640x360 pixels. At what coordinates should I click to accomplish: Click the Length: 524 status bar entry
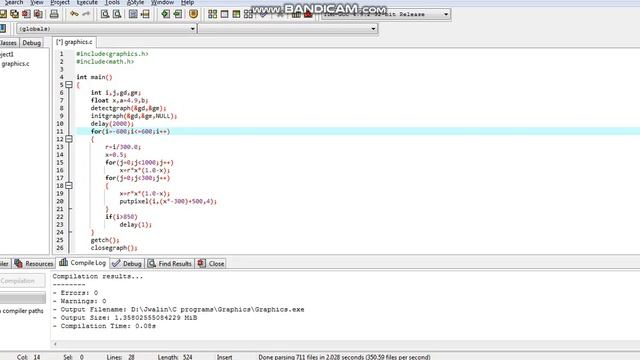(175, 357)
